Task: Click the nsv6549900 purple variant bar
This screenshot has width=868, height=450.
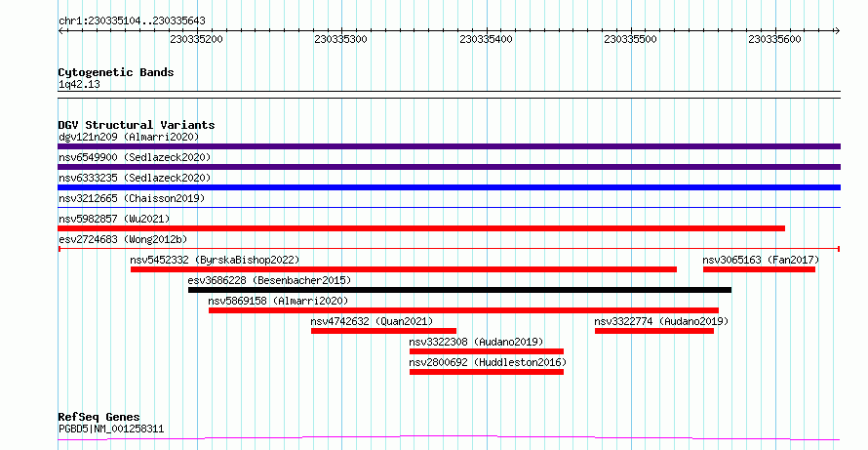Action: [x=449, y=167]
